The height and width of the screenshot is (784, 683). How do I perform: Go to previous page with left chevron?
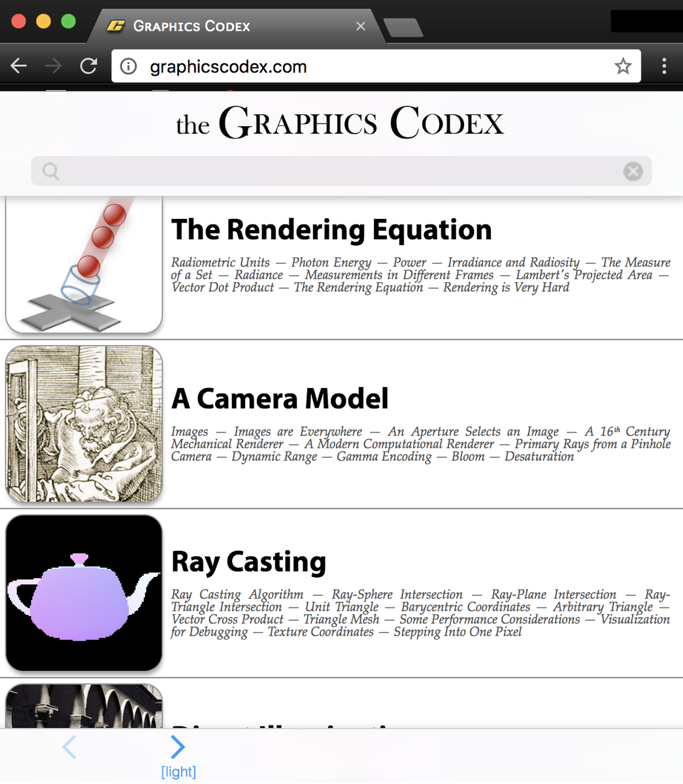69,747
